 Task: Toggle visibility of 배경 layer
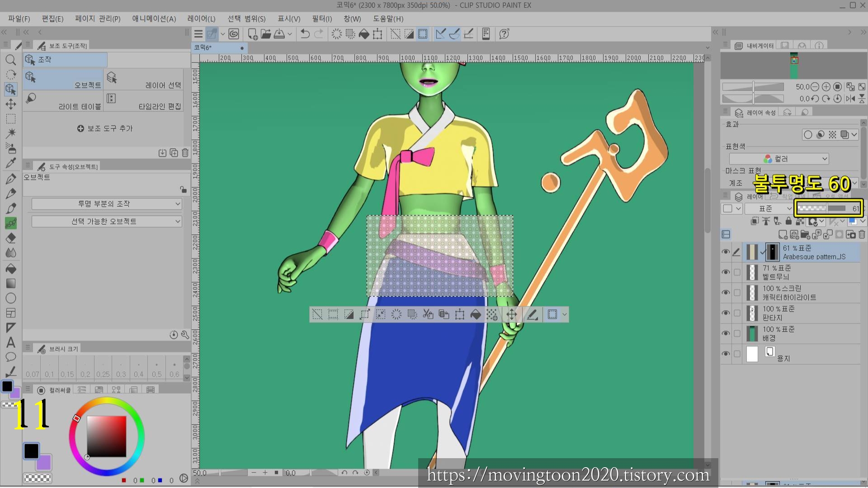726,333
